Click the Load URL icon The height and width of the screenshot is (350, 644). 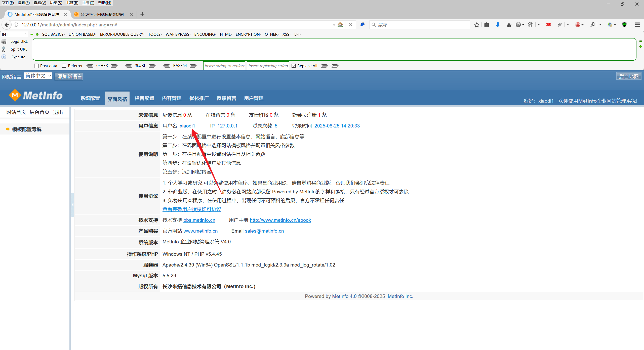pos(4,41)
